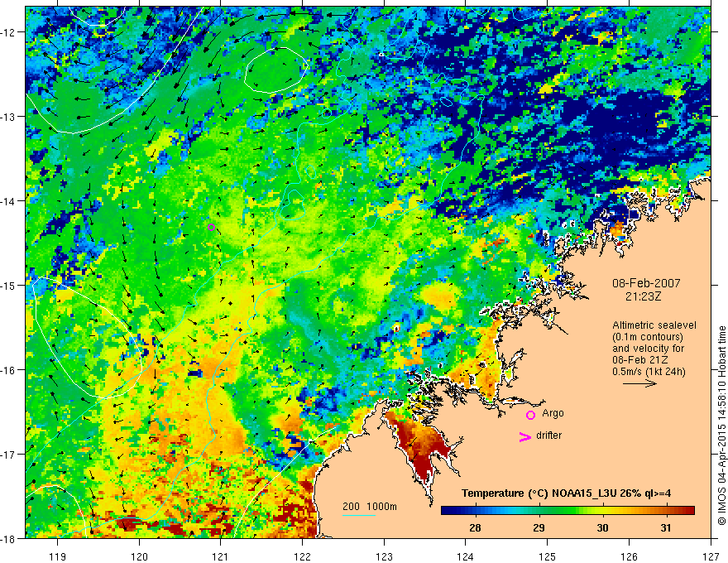This screenshot has width=728, height=563.
Task: Select the 'Argo' legend label
Action: coord(553,413)
